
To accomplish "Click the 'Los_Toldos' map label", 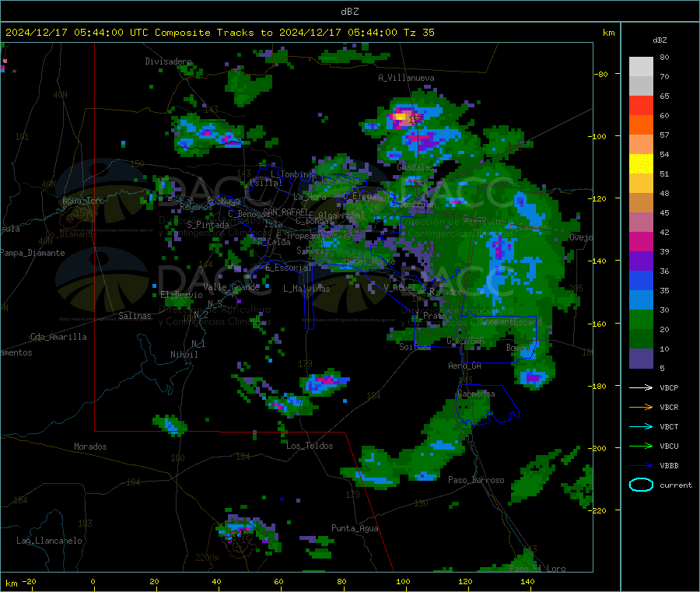I will [x=310, y=446].
